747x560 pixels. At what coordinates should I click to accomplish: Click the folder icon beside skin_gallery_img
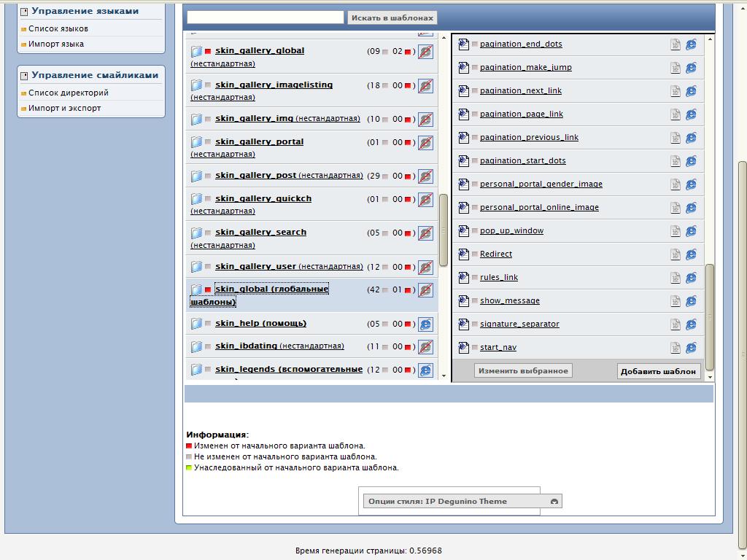pyautogui.click(x=196, y=119)
